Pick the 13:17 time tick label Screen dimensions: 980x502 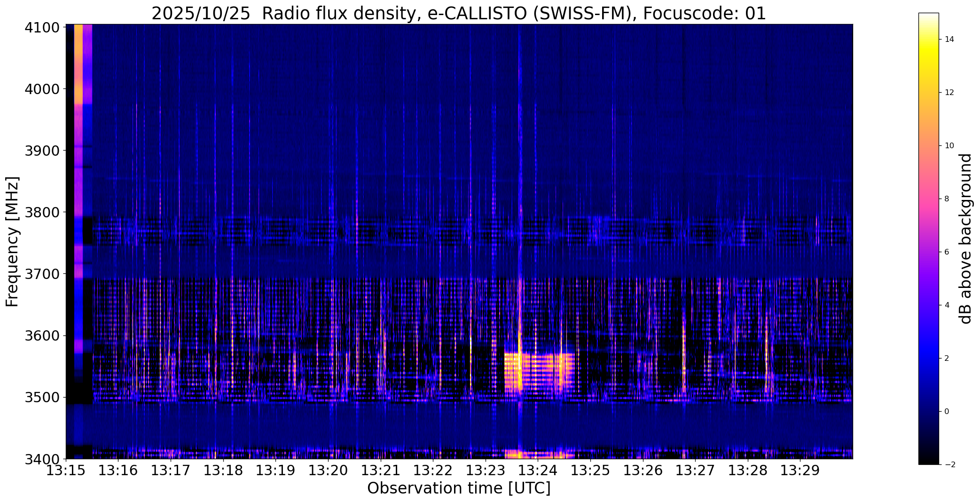[171, 470]
